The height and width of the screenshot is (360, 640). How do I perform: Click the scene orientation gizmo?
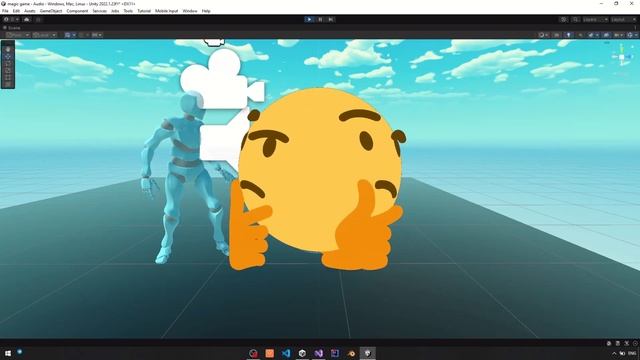(x=622, y=57)
